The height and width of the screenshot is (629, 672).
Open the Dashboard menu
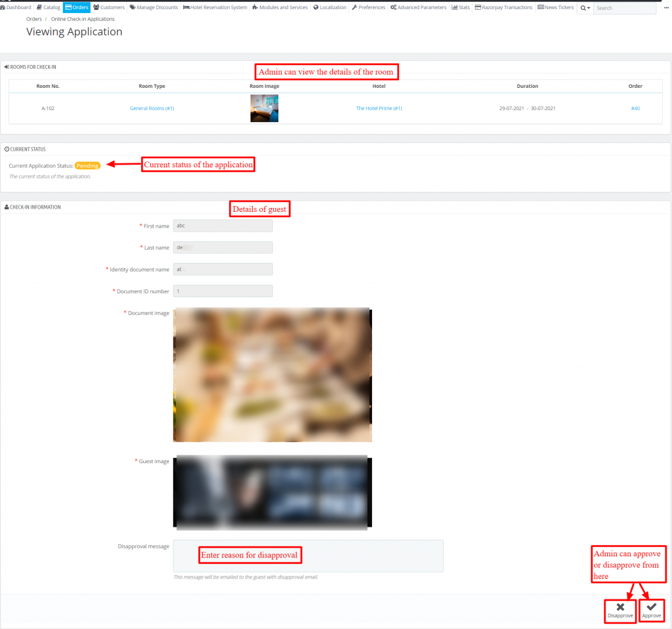point(16,7)
